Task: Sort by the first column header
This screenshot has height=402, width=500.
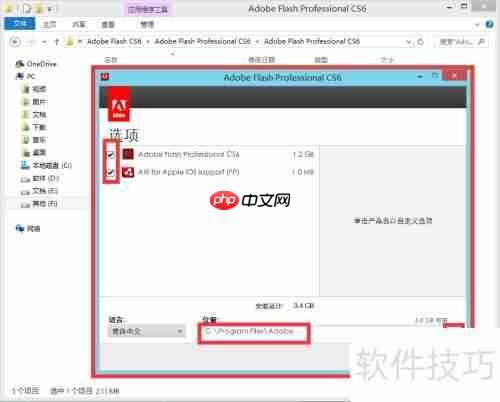Action: (x=111, y=60)
